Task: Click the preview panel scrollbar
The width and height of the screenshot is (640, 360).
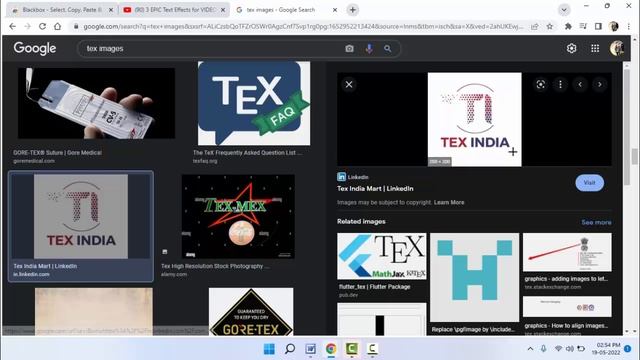Action: [x=627, y=127]
